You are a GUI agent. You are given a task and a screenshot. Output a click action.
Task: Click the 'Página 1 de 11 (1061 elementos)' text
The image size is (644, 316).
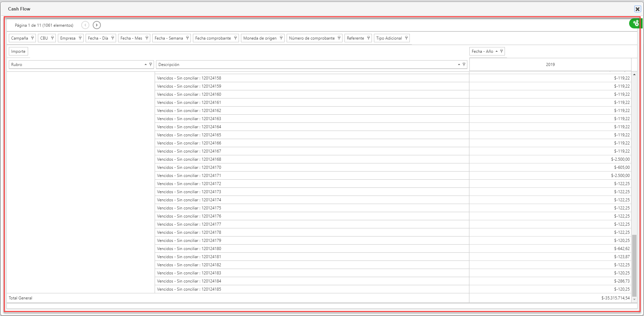pos(44,25)
